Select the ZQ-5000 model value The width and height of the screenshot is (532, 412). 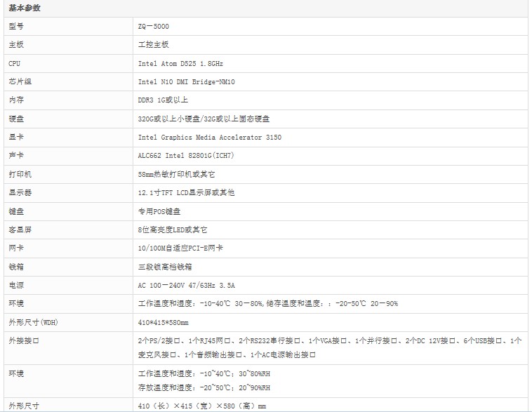click(154, 27)
